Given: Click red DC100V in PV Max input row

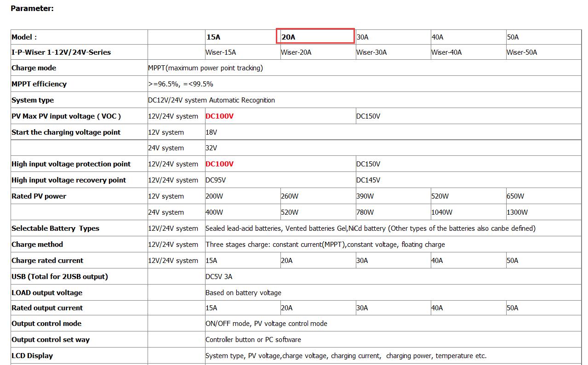Looking at the screenshot, I should coord(219,116).
